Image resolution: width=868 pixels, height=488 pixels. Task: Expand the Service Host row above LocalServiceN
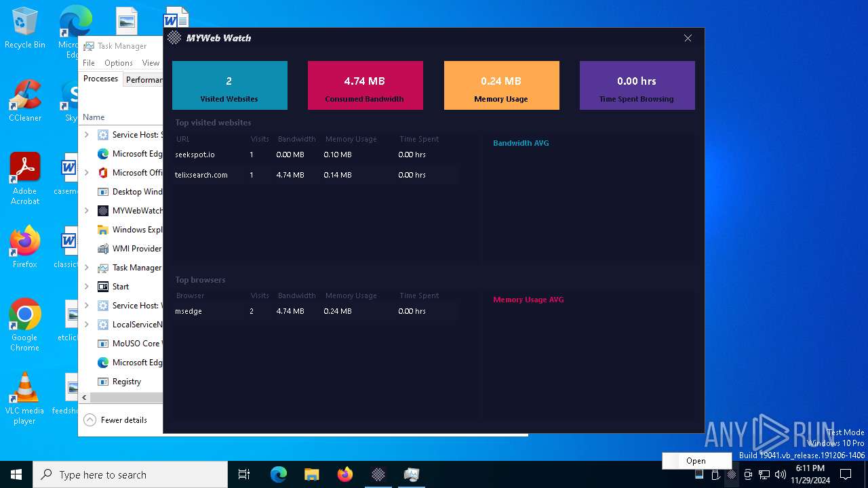[87, 306]
